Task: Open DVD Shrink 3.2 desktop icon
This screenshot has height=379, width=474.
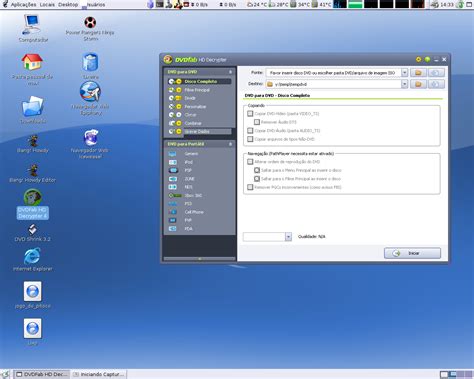Action: (x=32, y=233)
